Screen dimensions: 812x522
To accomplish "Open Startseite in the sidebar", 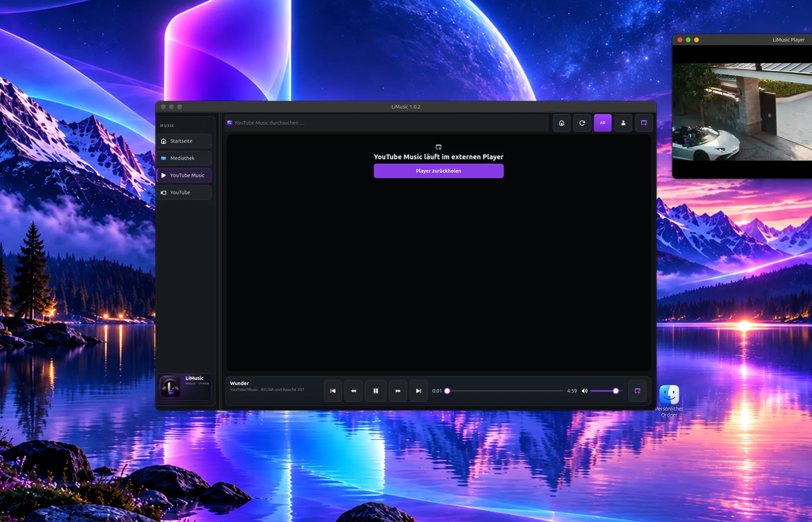I will pyautogui.click(x=185, y=141).
